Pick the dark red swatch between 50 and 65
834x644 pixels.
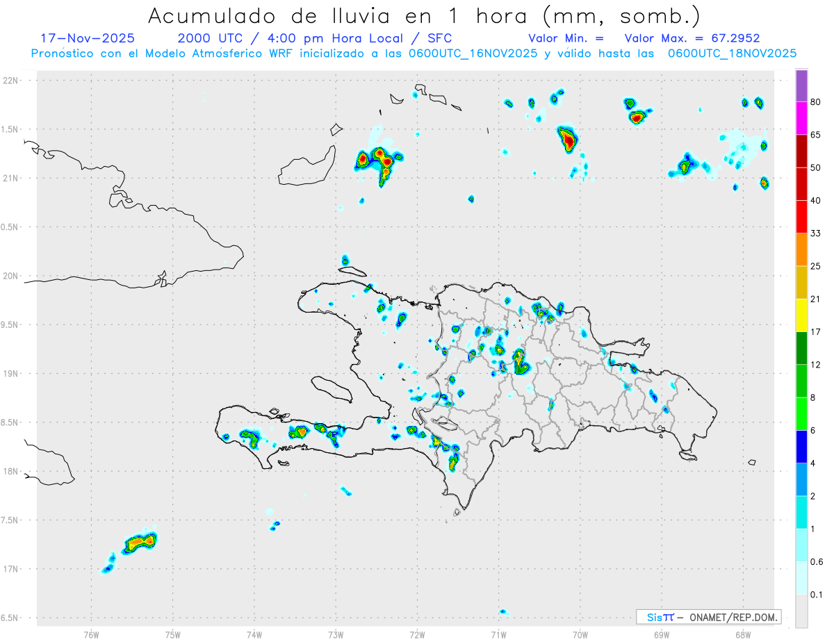[801, 151]
